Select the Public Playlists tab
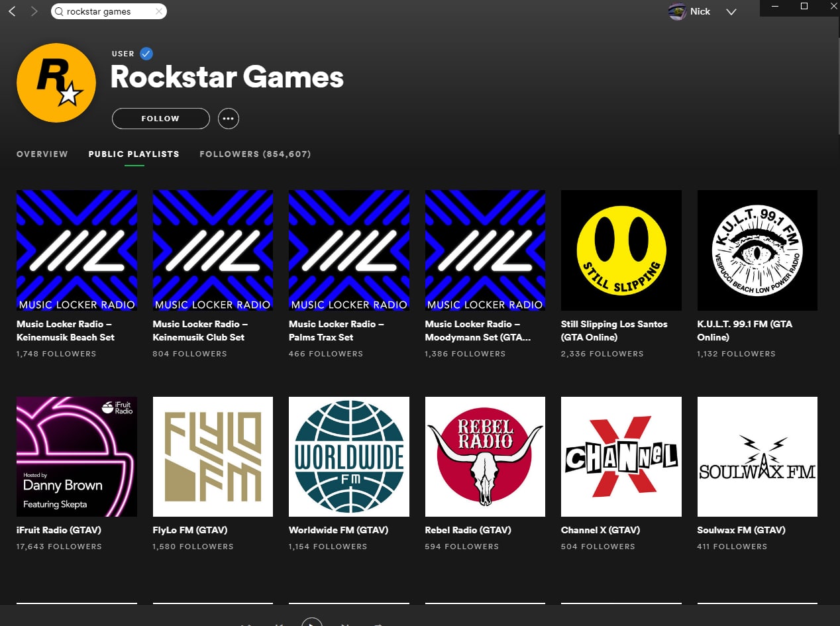Viewport: 840px width, 626px height. [134, 154]
